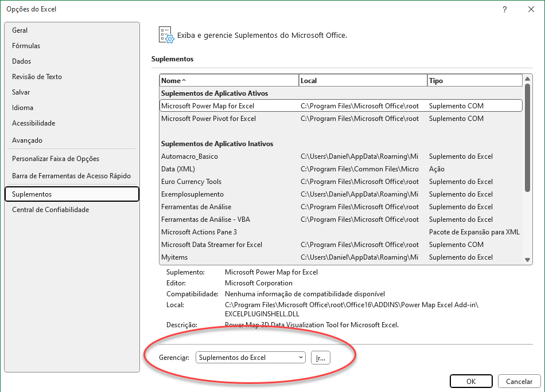Select the Myitems add-in row

[341, 257]
